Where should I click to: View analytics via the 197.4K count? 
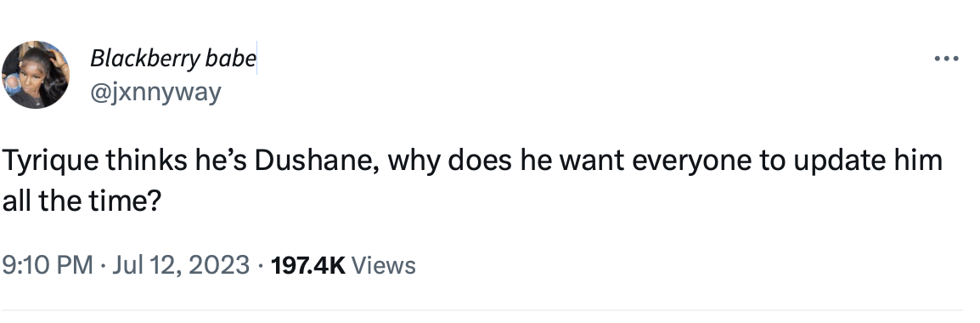308,265
